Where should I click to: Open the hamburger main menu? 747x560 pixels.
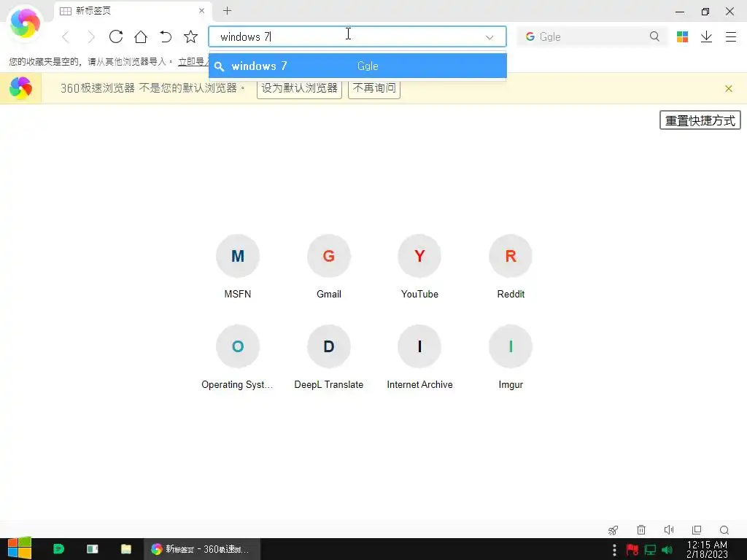click(731, 36)
